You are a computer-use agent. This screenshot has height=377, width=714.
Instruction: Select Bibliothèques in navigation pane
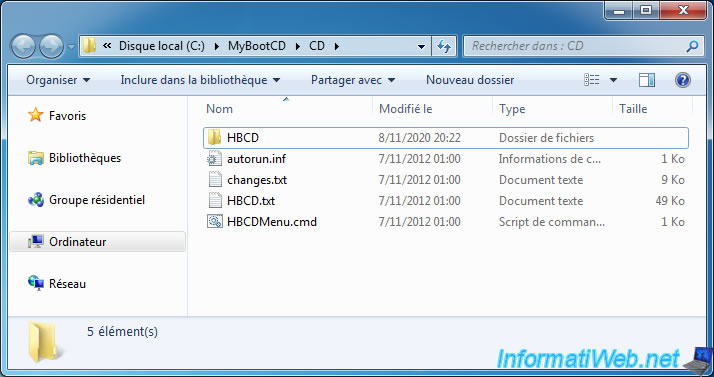pyautogui.click(x=85, y=158)
